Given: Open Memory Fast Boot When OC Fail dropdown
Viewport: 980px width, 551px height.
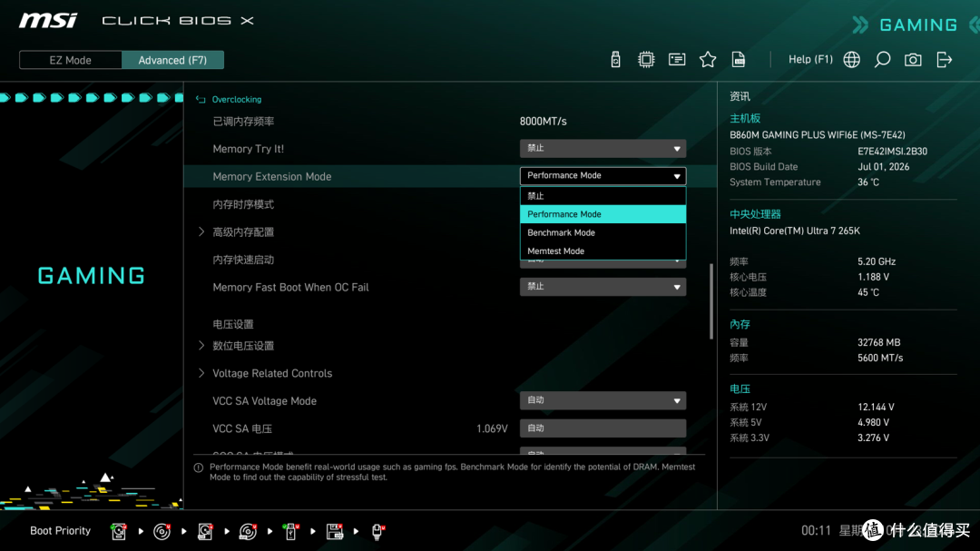Looking at the screenshot, I should 603,287.
